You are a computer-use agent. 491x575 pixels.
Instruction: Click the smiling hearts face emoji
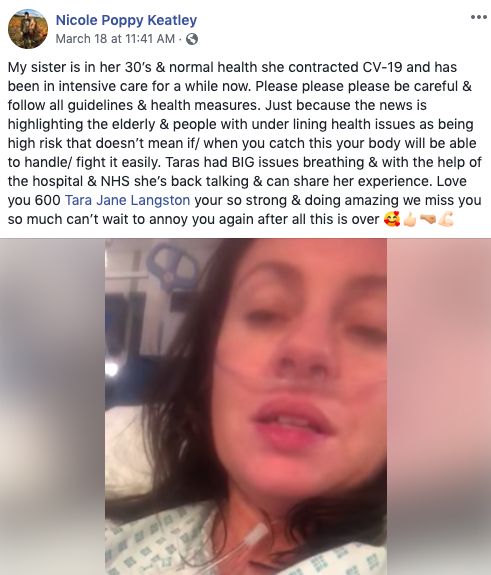pyautogui.click(x=392, y=219)
